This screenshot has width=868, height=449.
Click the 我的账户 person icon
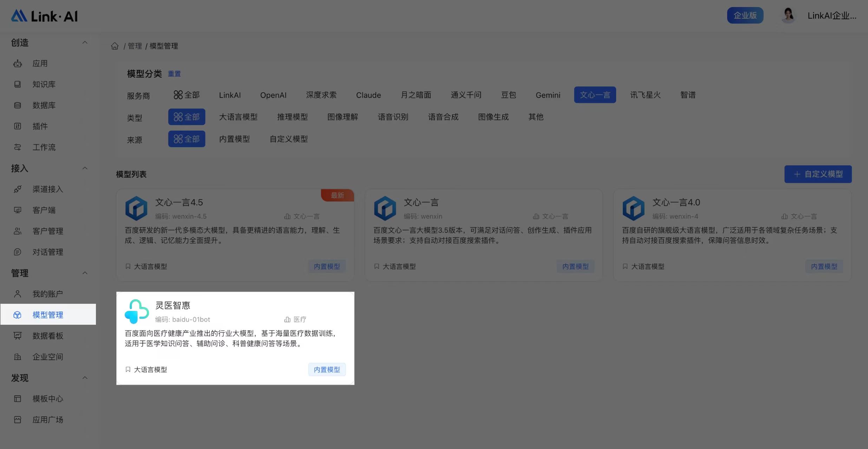point(18,294)
